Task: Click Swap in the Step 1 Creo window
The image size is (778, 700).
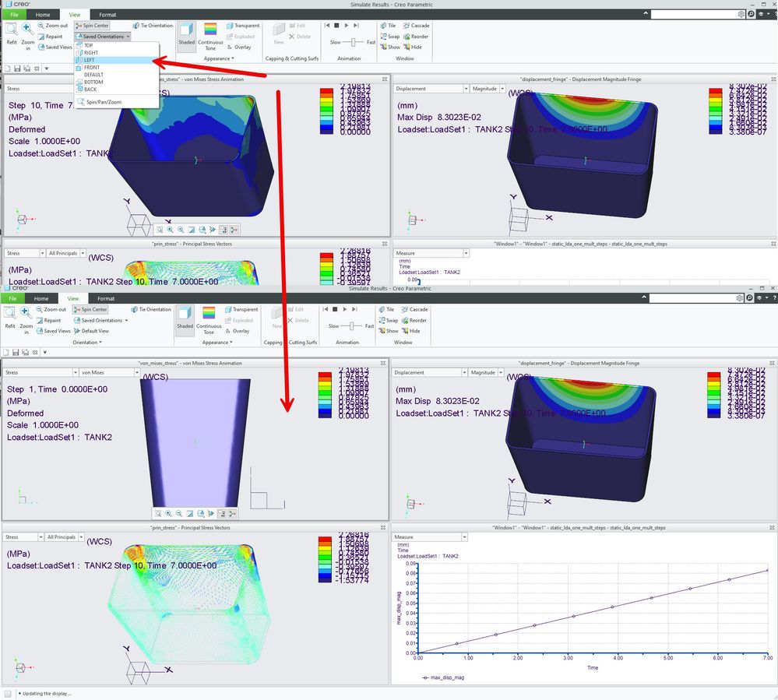Action: (x=389, y=321)
